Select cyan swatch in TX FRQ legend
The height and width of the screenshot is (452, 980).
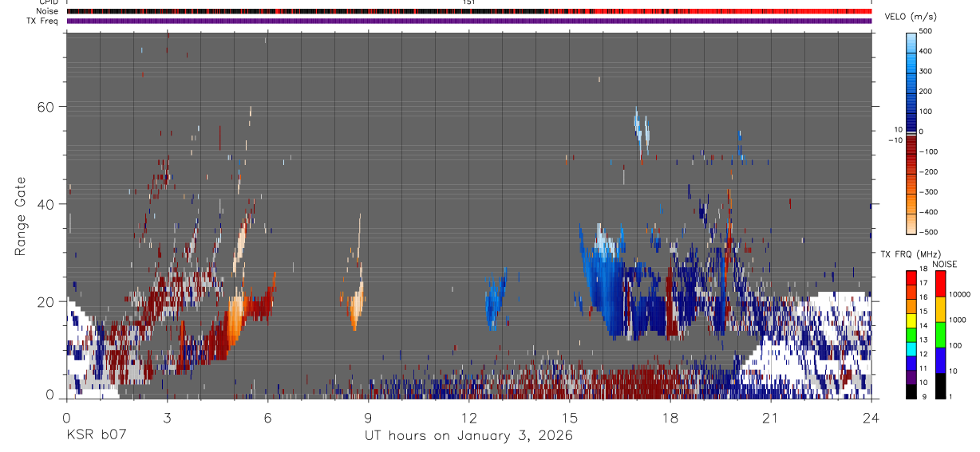click(911, 348)
